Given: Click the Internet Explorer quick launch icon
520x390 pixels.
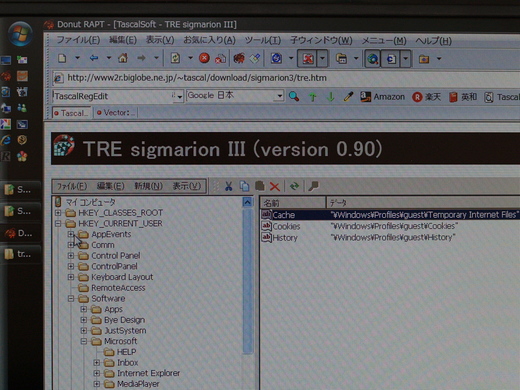Looking at the screenshot, I should point(6,140).
